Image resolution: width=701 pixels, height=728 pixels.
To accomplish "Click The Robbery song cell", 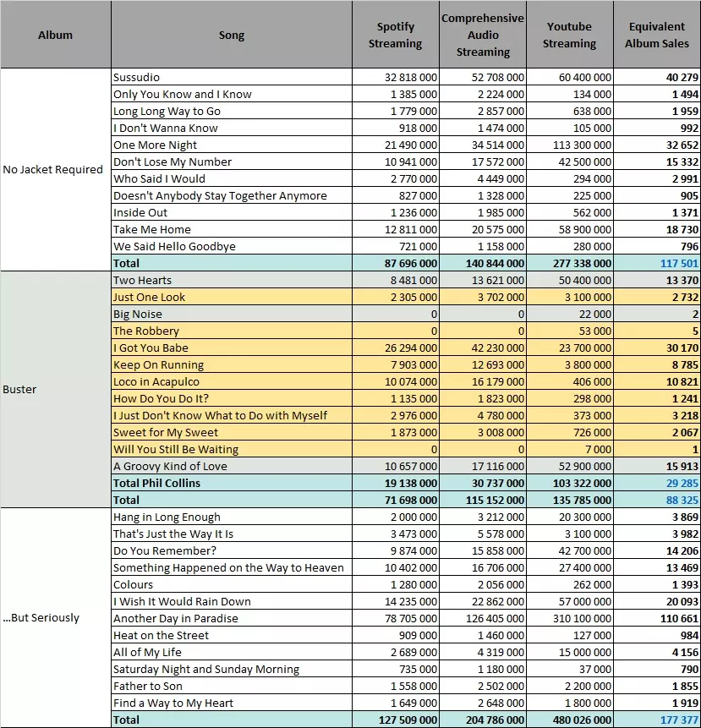I will pyautogui.click(x=232, y=331).
